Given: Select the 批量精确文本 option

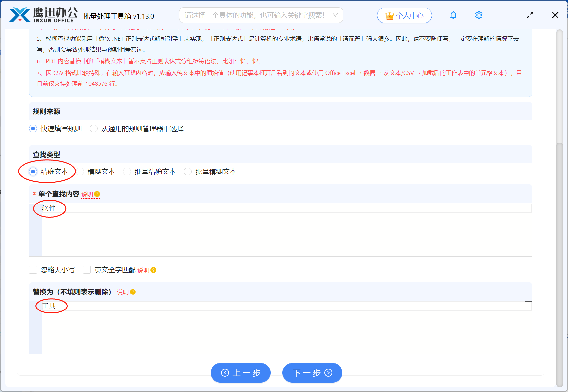Looking at the screenshot, I should pyautogui.click(x=127, y=172).
